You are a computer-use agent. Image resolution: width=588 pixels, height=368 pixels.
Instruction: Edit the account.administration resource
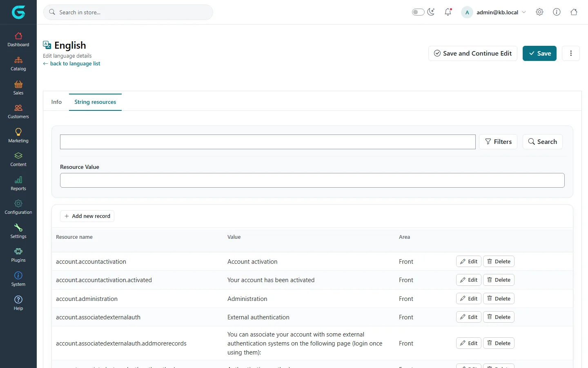pos(468,298)
